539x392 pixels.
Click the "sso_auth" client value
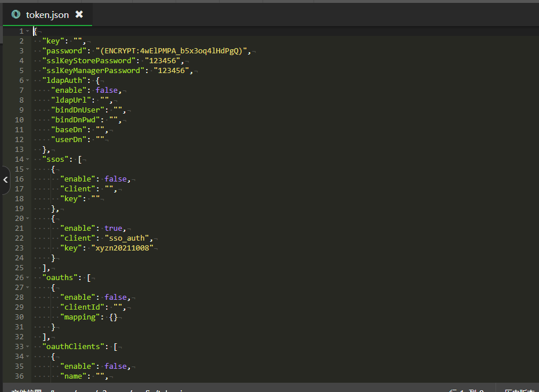pyautogui.click(x=128, y=238)
